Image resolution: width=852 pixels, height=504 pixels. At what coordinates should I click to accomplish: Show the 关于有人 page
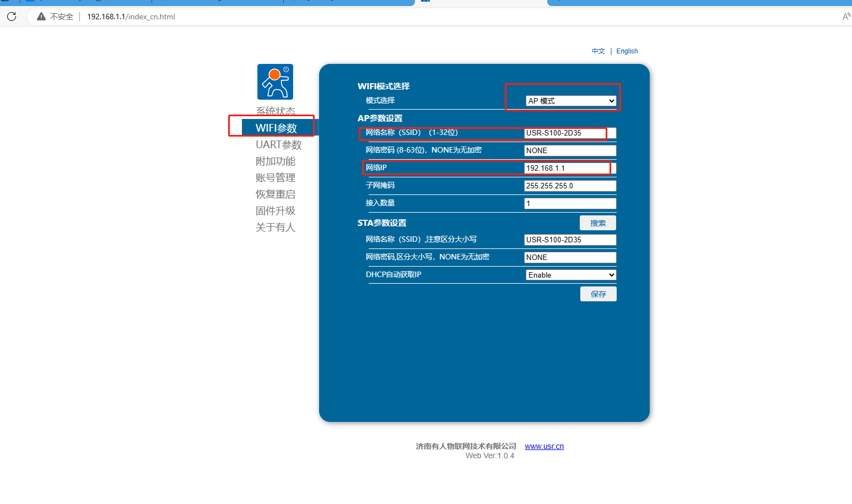[x=276, y=227]
